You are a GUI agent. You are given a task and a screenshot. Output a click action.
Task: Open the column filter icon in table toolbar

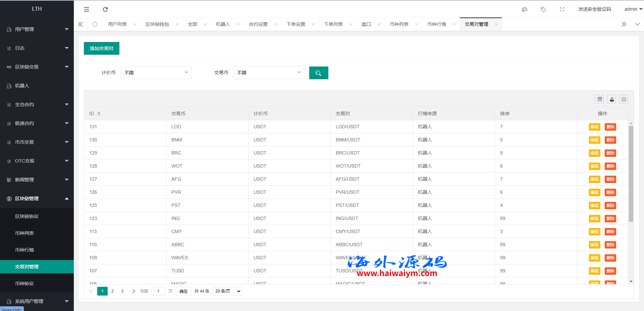pyautogui.click(x=600, y=99)
